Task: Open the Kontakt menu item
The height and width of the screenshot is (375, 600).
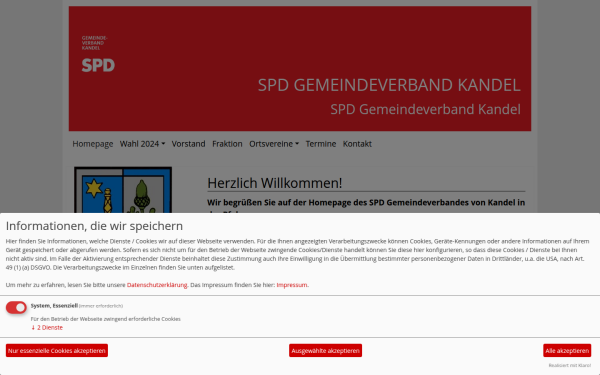Action: 357,144
